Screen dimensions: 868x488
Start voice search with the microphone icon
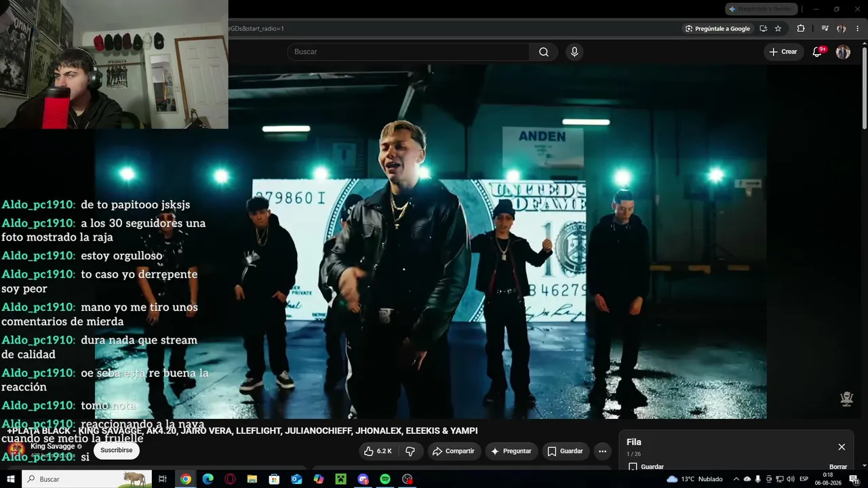[574, 52]
